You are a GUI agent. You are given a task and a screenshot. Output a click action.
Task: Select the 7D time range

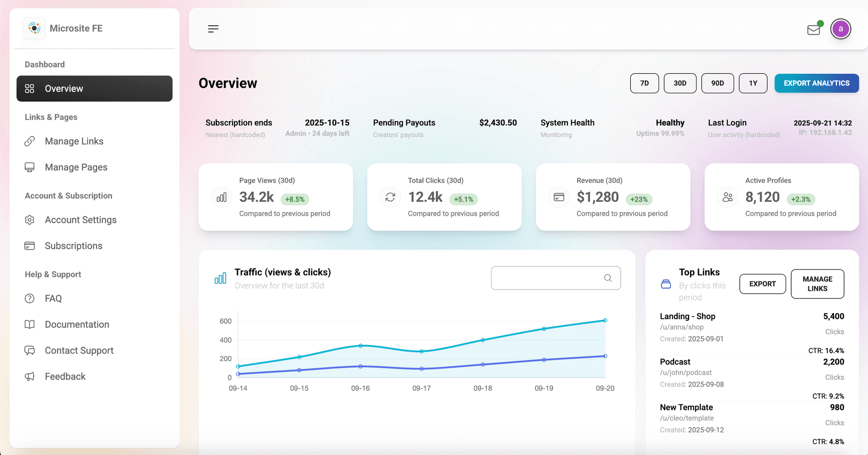pos(644,83)
